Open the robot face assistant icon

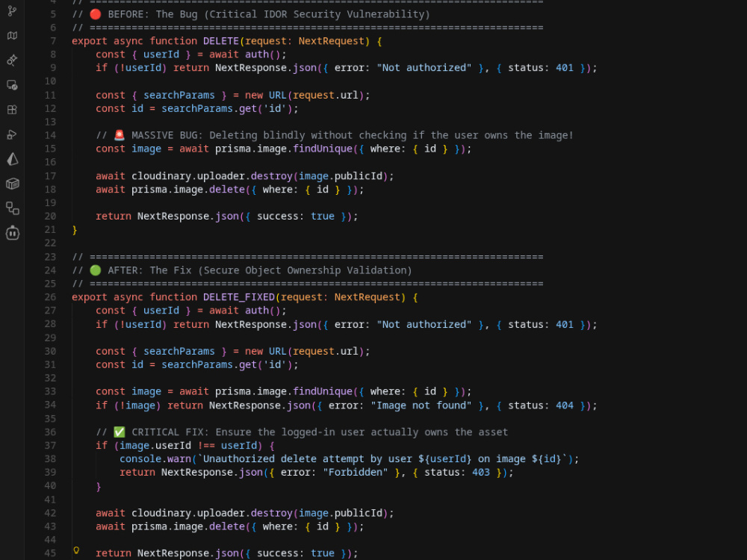coord(13,233)
